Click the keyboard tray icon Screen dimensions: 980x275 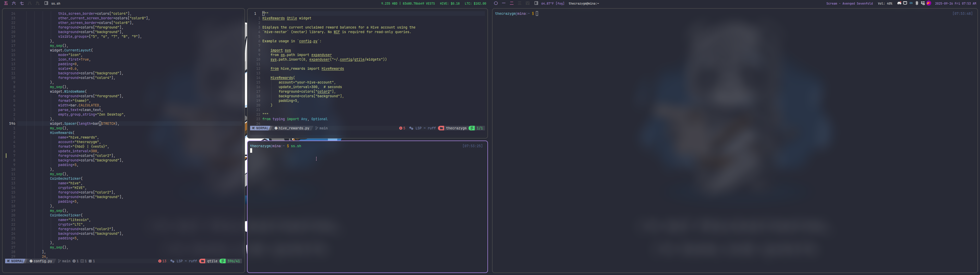[x=905, y=3]
